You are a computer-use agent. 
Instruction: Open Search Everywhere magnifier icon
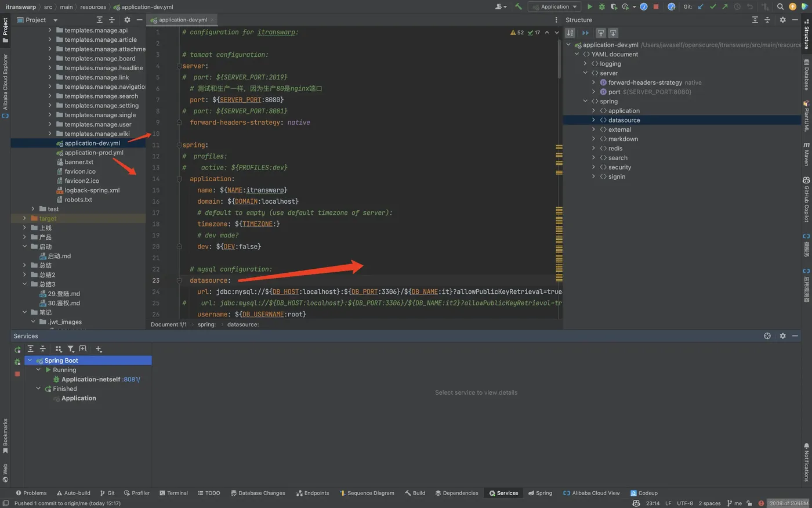click(780, 7)
